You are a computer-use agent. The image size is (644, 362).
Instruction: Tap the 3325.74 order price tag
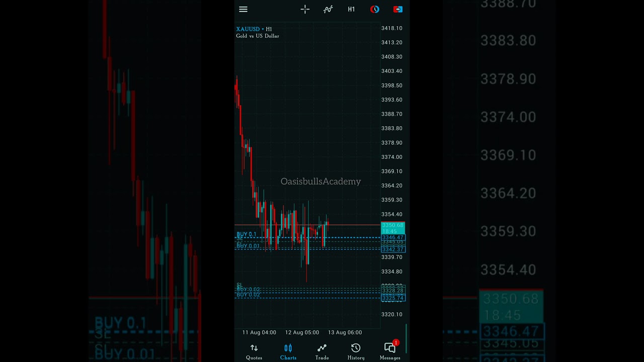point(393,298)
